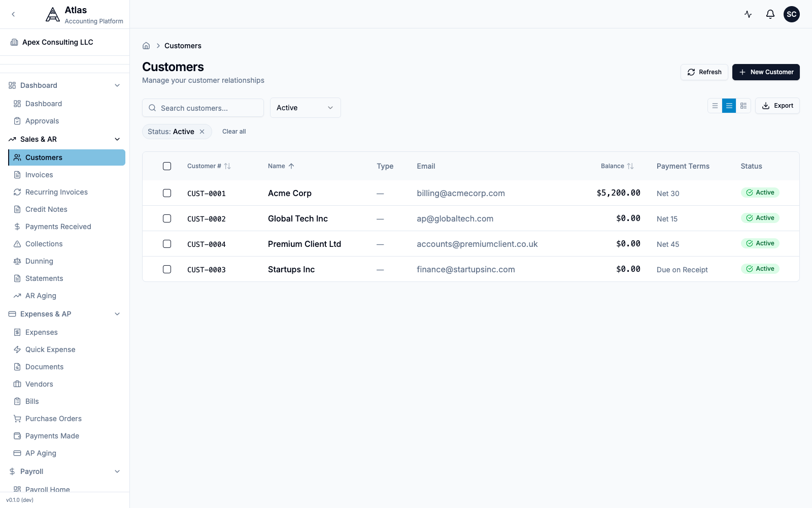812x508 pixels.
Task: Click the Quick Expense lightning icon
Action: (17, 350)
